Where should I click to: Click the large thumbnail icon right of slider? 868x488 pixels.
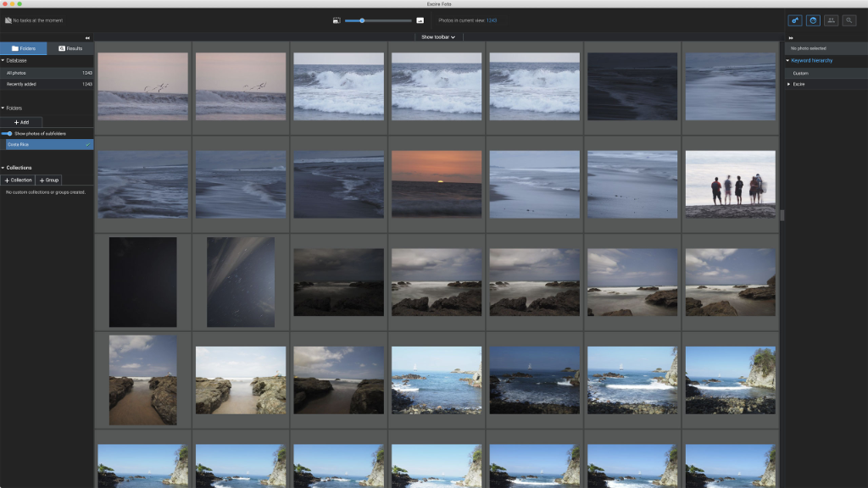tap(420, 20)
